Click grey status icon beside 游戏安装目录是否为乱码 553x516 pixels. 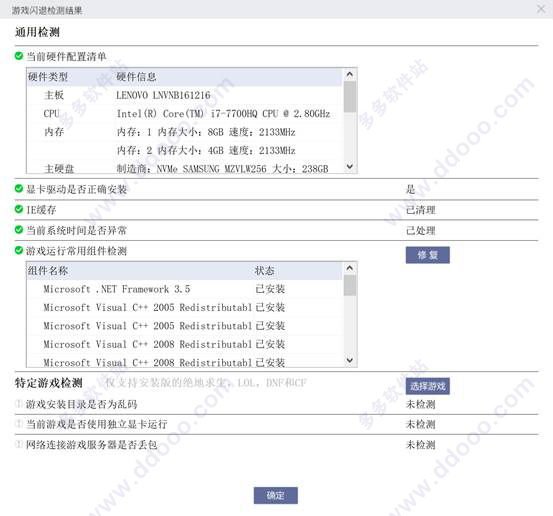pyautogui.click(x=19, y=403)
